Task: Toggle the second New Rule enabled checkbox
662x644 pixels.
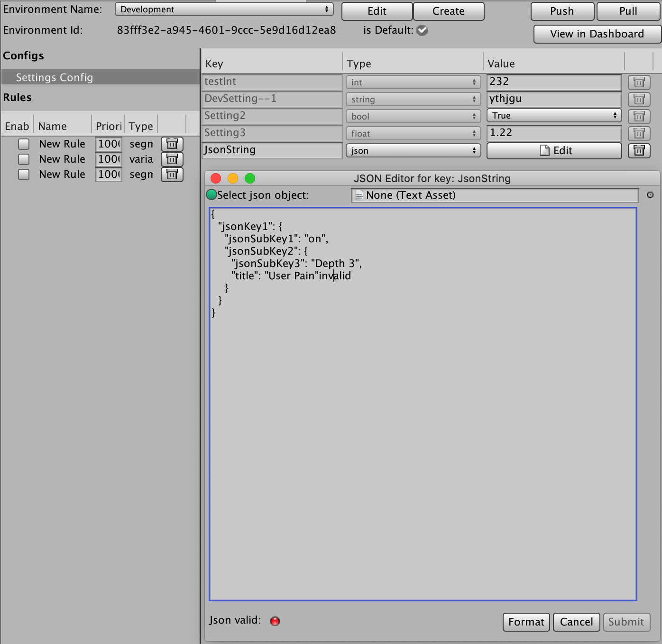Action: (x=24, y=159)
